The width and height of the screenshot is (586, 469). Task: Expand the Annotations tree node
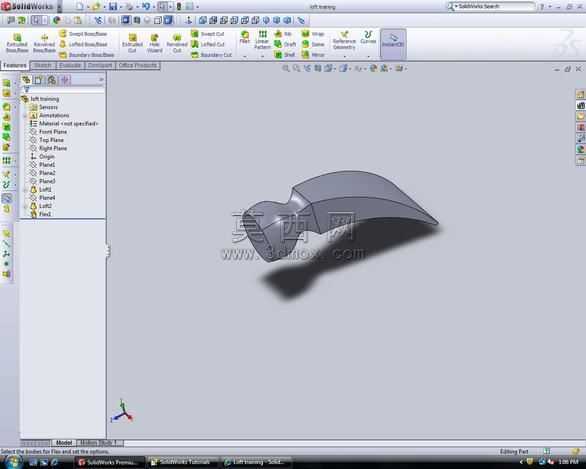click(x=25, y=115)
